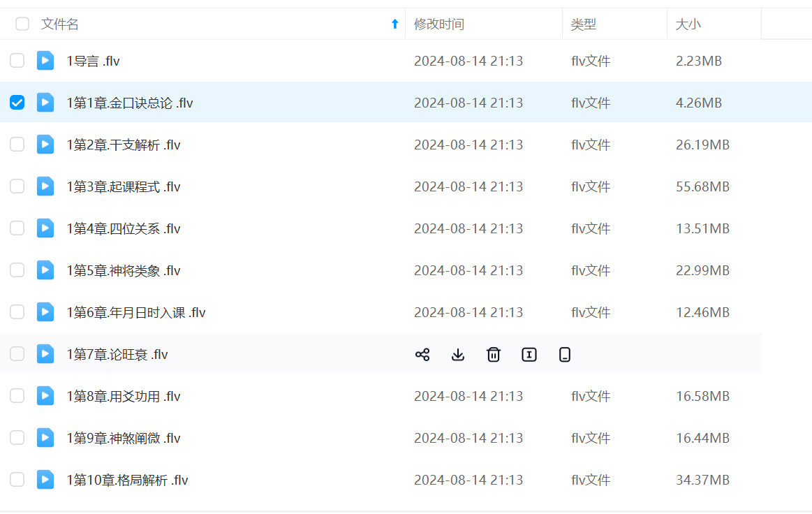Open file 1第6章.年月日时入课 .flv
Screen dimensions: 812x514
(x=136, y=312)
